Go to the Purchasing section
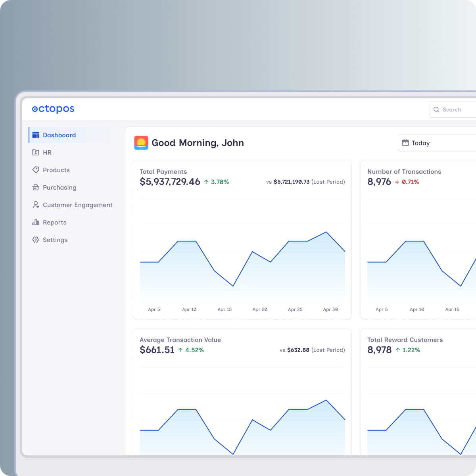This screenshot has width=476, height=476. [71, 187]
